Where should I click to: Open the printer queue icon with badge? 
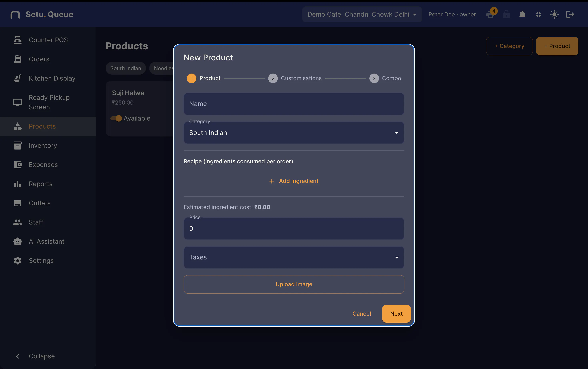coord(491,14)
